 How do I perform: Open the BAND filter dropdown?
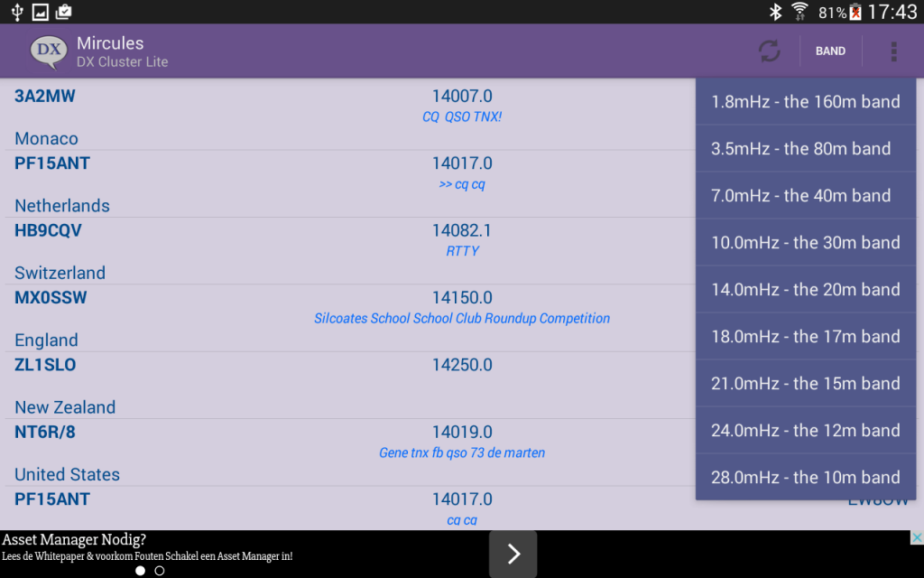click(830, 51)
